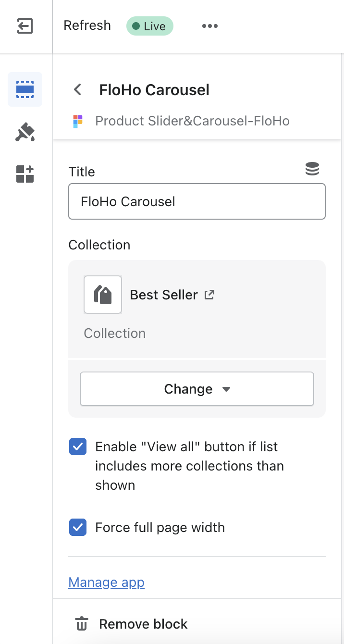344x644 pixels.
Task: Open Best Seller via external link icon
Action: (209, 295)
